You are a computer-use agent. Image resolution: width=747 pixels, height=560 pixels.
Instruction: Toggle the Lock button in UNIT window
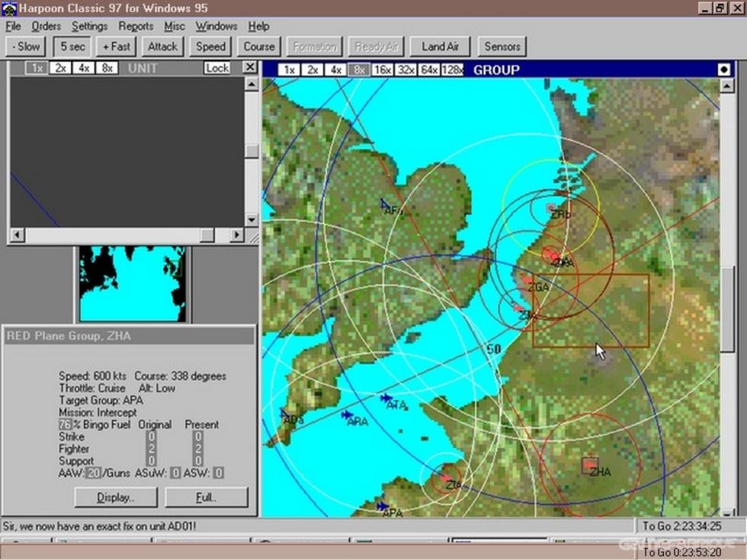point(217,68)
